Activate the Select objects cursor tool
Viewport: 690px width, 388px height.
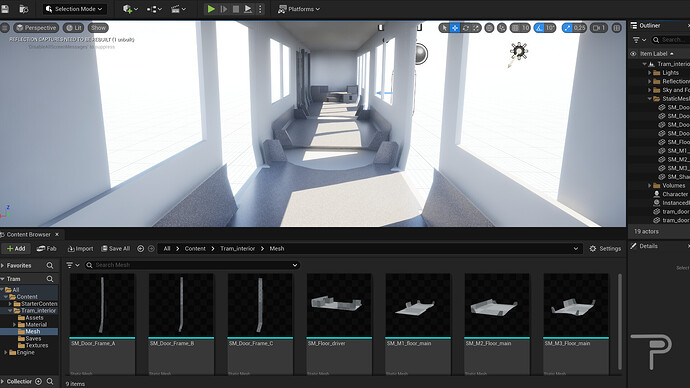(x=444, y=28)
